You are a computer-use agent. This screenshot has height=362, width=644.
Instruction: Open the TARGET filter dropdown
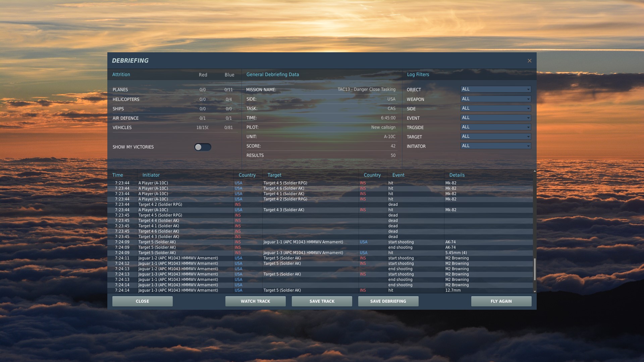pyautogui.click(x=495, y=136)
